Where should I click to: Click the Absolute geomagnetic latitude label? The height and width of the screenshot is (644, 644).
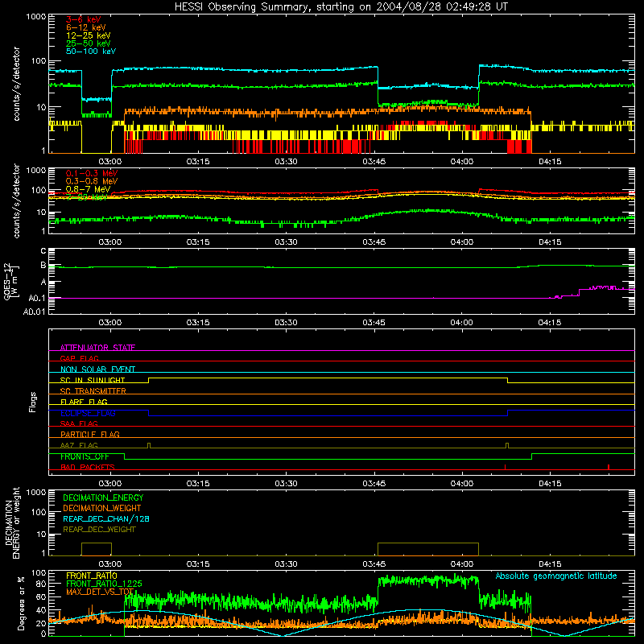click(x=556, y=576)
